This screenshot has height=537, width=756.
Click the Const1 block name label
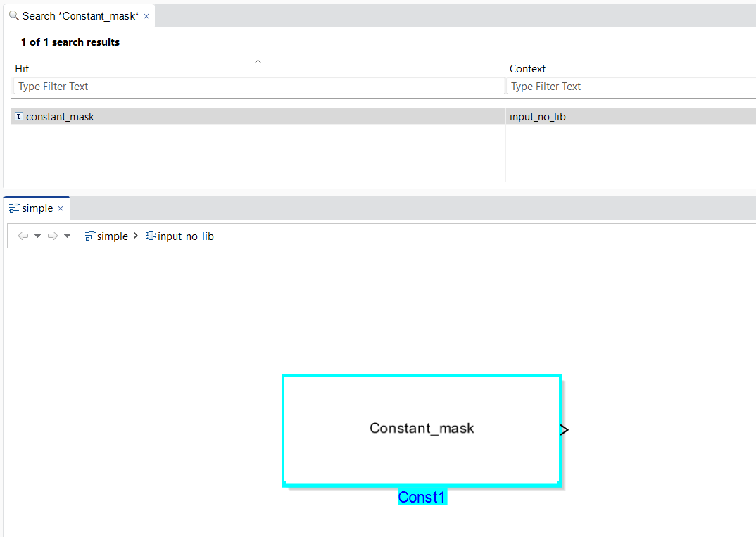point(422,498)
